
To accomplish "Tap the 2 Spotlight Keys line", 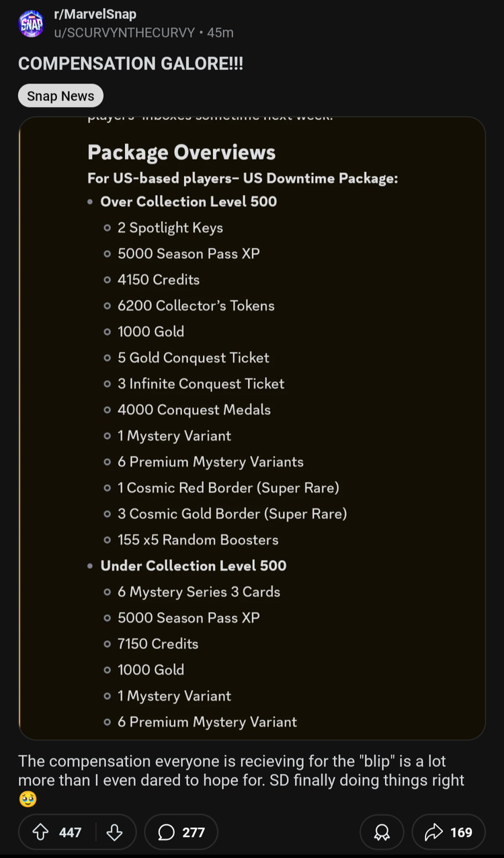I will (170, 228).
